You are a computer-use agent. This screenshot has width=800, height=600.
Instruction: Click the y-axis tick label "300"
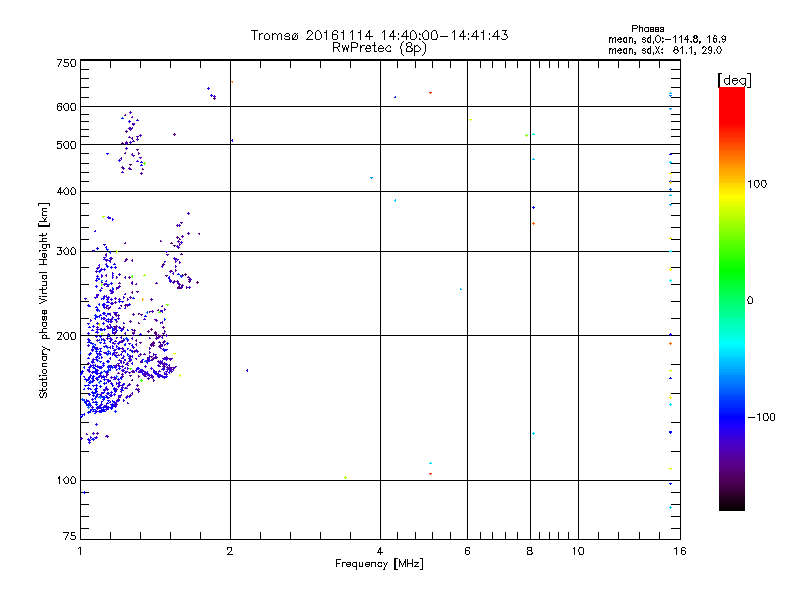coord(66,251)
